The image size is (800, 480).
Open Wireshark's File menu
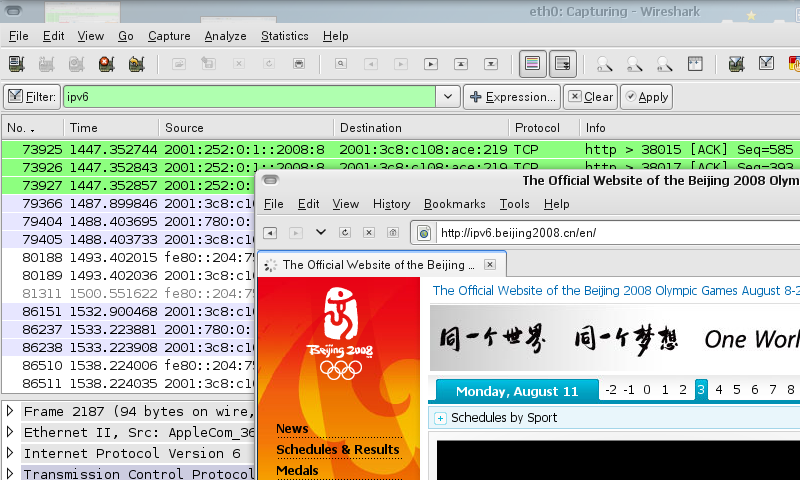click(x=19, y=36)
